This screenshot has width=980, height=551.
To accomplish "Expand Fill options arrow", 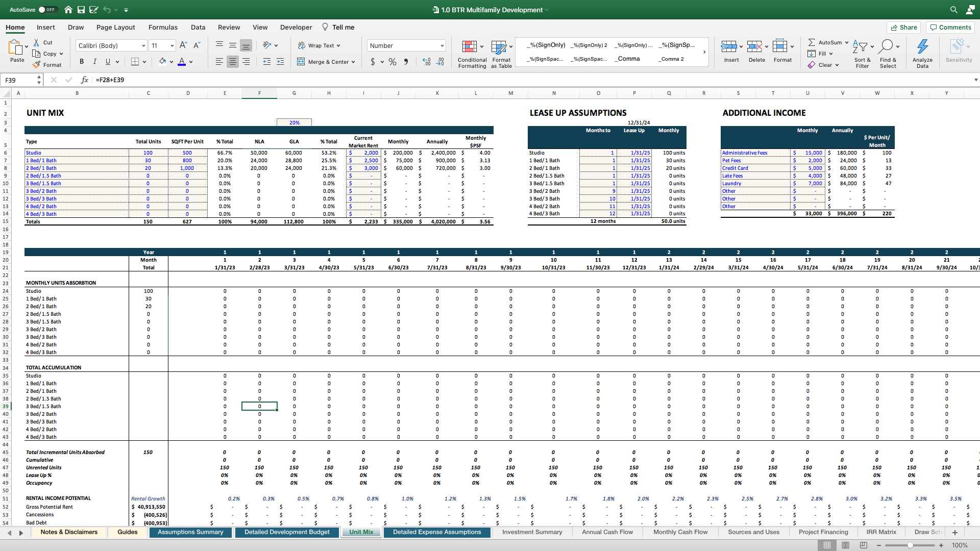I will pyautogui.click(x=831, y=54).
